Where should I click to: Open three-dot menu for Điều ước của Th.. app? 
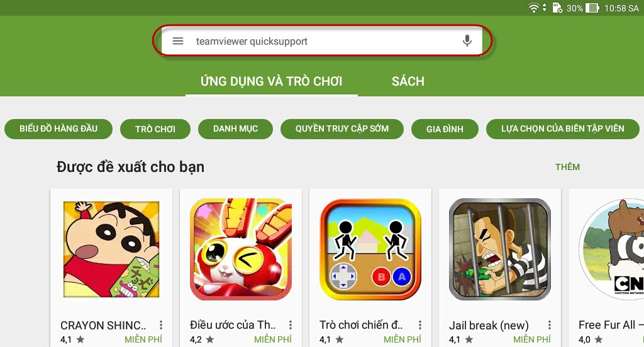291,325
